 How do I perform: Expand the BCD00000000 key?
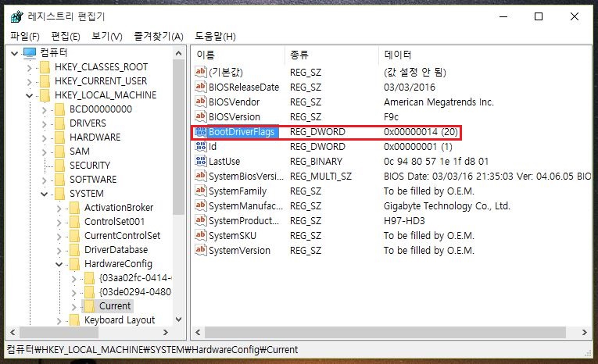(x=45, y=110)
